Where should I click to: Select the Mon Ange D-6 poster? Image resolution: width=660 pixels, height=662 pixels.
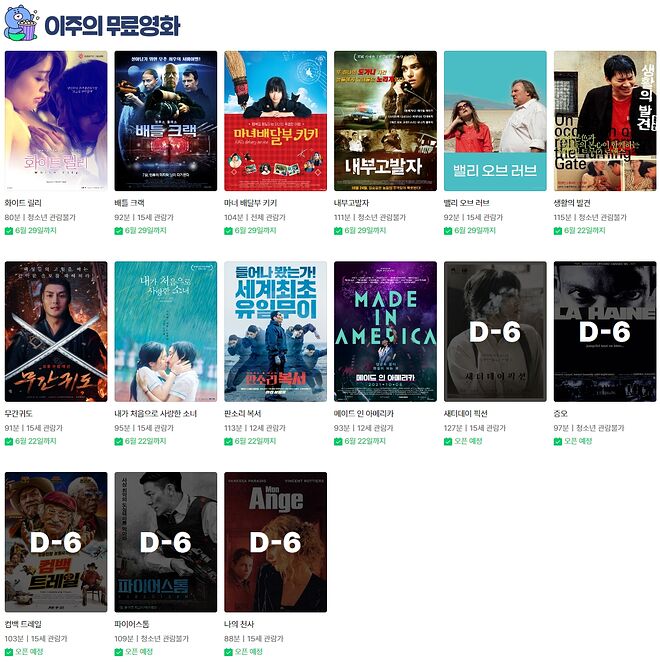[276, 542]
